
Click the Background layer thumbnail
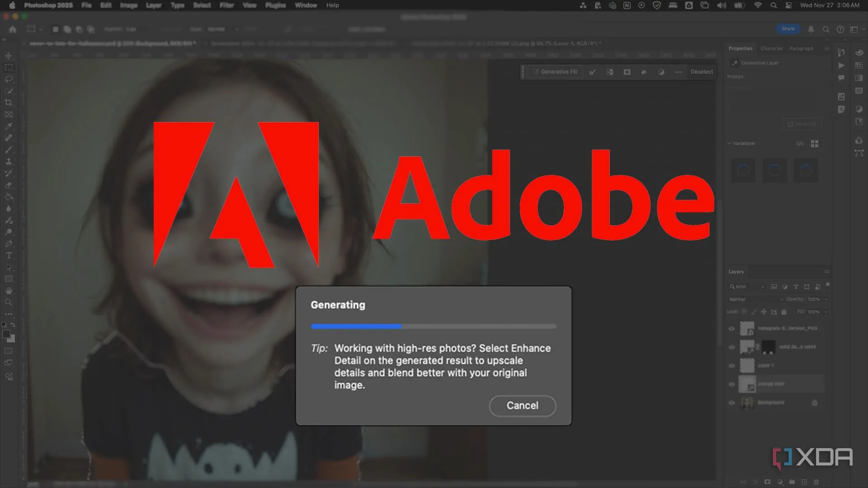point(747,403)
